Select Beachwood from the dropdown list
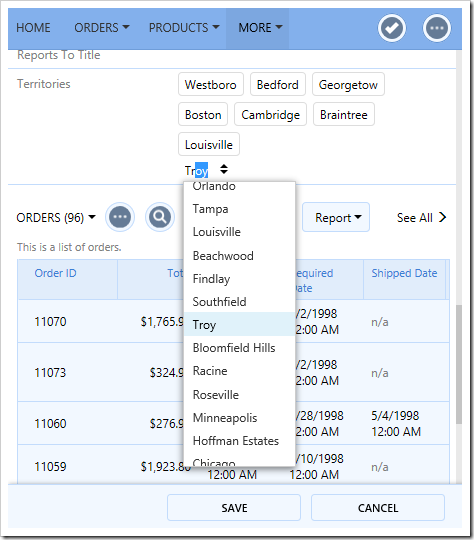 click(239, 256)
